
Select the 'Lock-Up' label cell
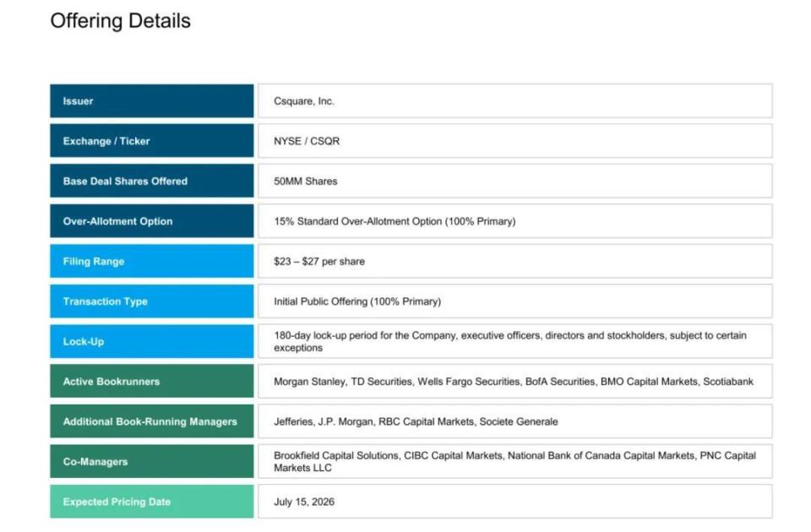151,341
